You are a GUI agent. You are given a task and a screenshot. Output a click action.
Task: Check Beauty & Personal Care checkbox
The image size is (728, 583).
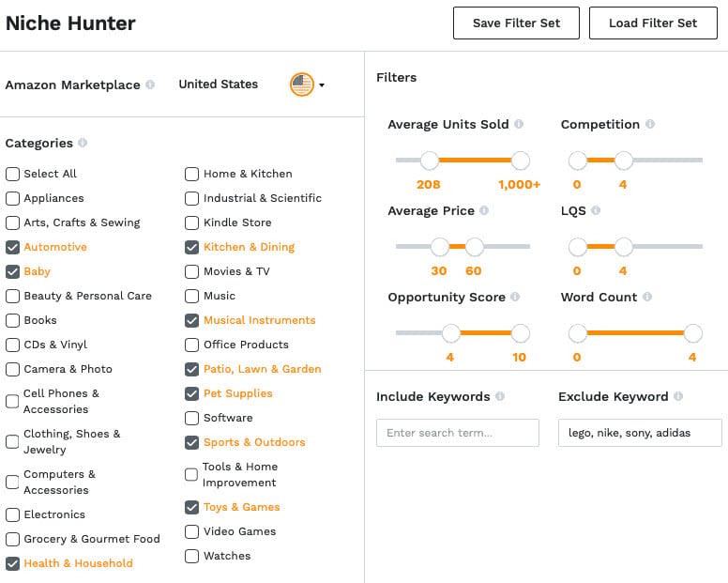click(x=12, y=296)
